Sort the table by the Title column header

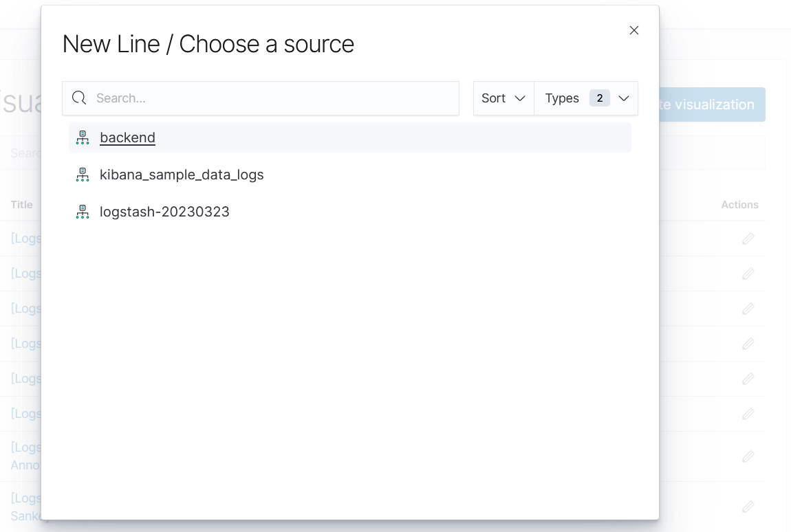22,204
